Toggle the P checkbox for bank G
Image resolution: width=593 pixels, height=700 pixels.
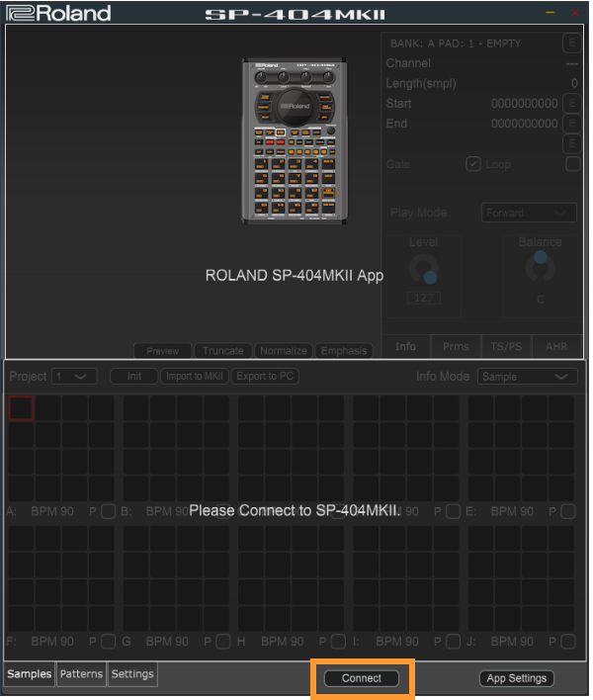(223, 642)
